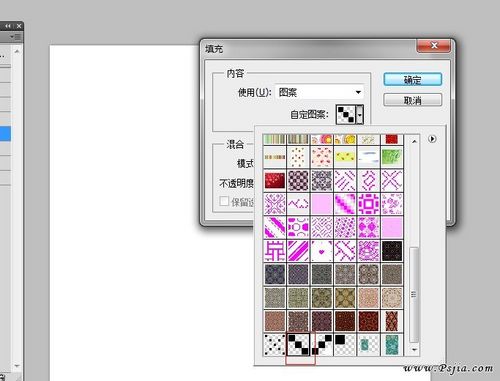Select the small dots on white pattern
500x381 pixels.
(298, 157)
